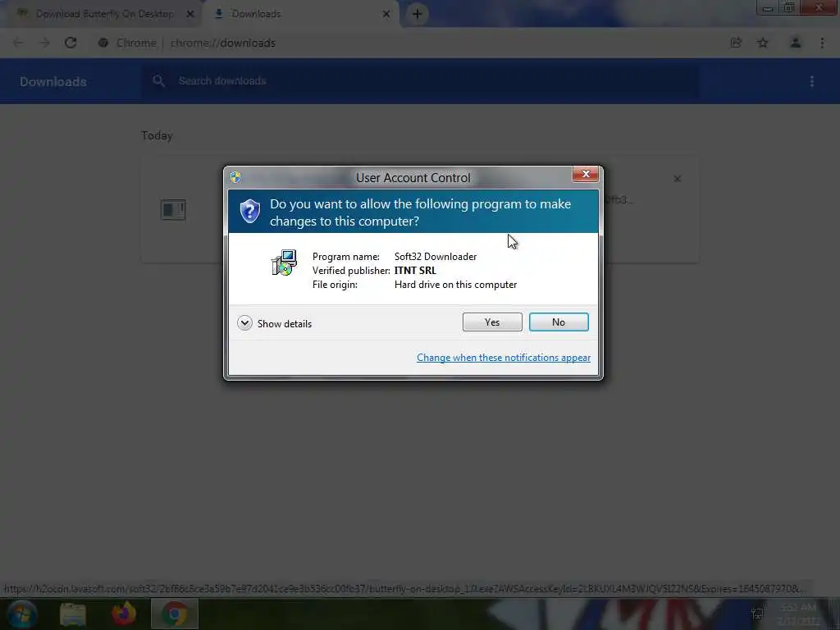The height and width of the screenshot is (630, 840).
Task: Remove the download entry from list
Action: click(677, 178)
